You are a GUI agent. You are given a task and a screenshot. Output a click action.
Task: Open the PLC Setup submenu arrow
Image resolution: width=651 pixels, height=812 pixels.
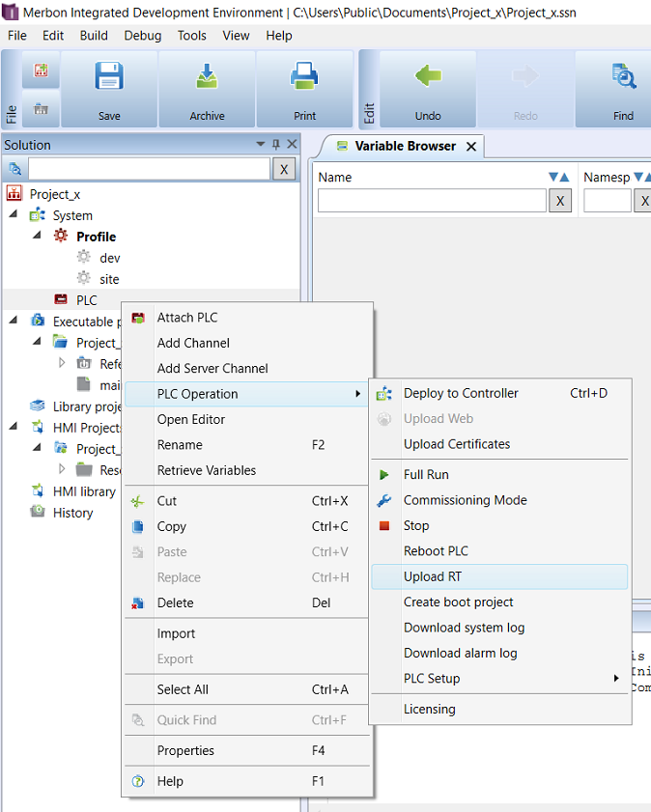[x=616, y=679]
